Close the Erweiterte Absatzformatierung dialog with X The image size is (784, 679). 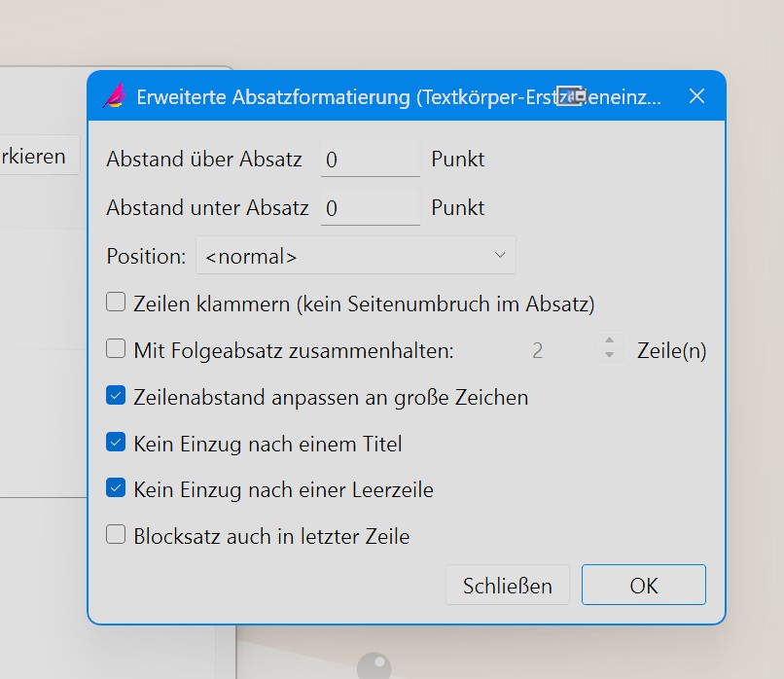(x=696, y=95)
